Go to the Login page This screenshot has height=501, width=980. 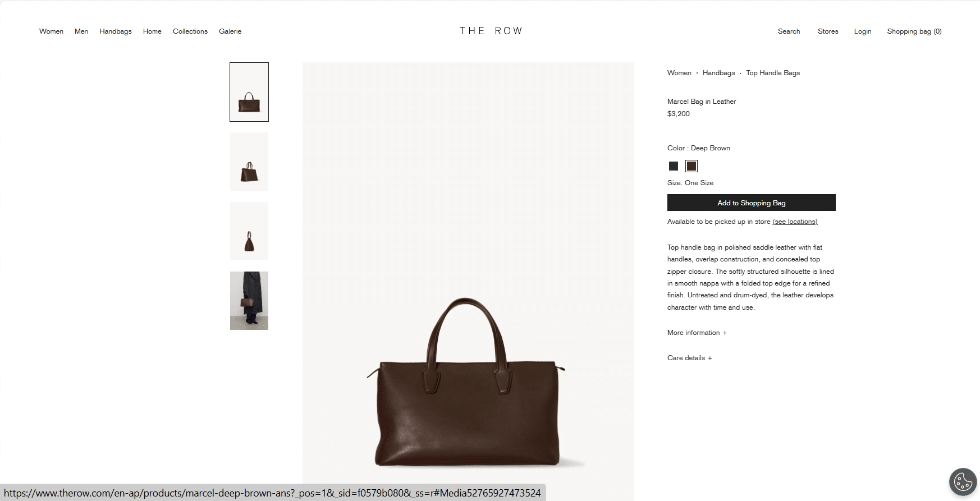[x=863, y=31]
